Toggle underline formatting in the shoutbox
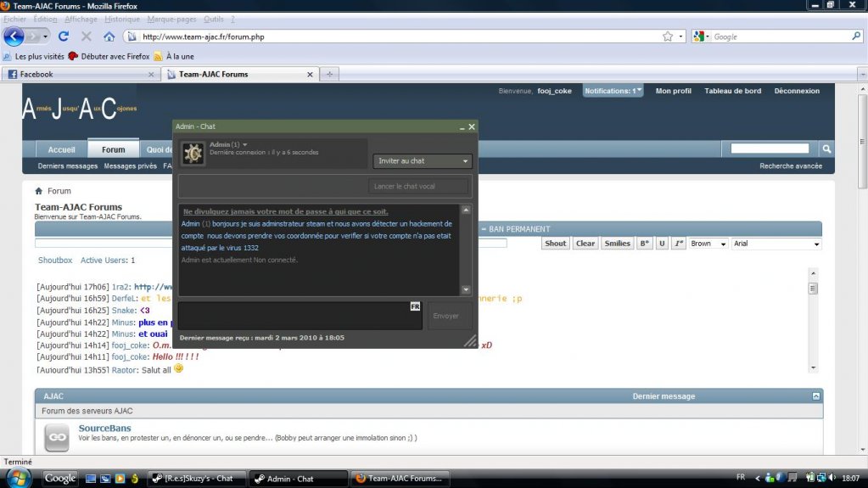The image size is (868, 488). 662,244
